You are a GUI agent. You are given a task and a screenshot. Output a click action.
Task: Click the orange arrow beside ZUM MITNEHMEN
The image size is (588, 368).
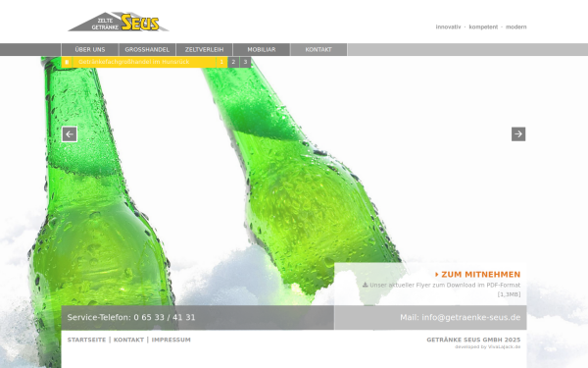pos(437,275)
